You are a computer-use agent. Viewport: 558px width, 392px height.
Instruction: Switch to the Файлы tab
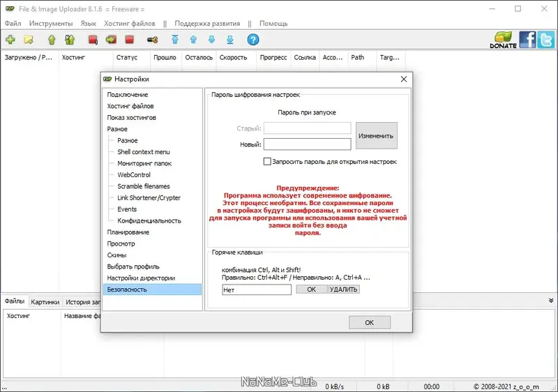[15, 301]
